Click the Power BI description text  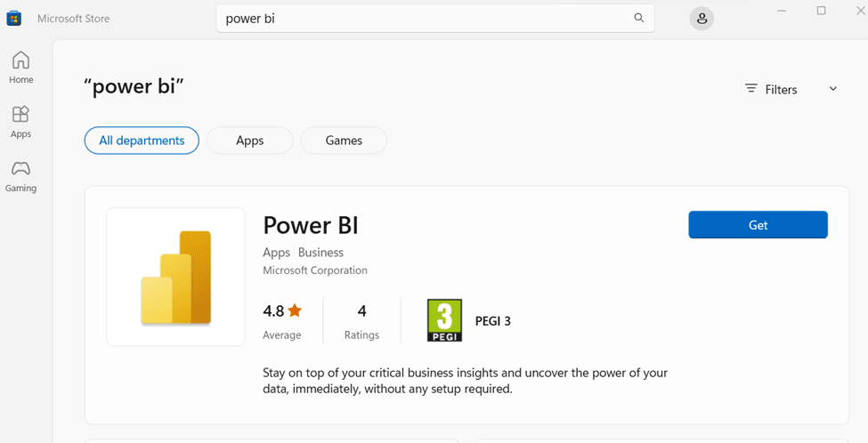[465, 381]
